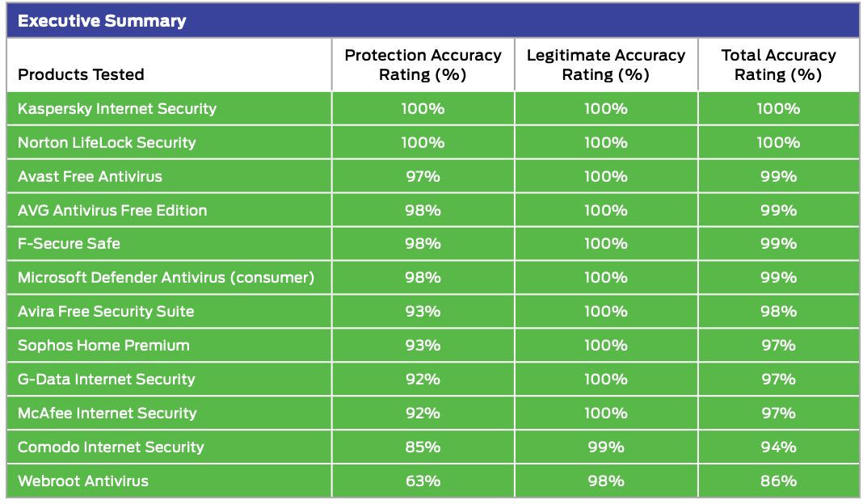Click the Protection Accuracy Rating header
Screen dimensions: 863x504
(423, 65)
